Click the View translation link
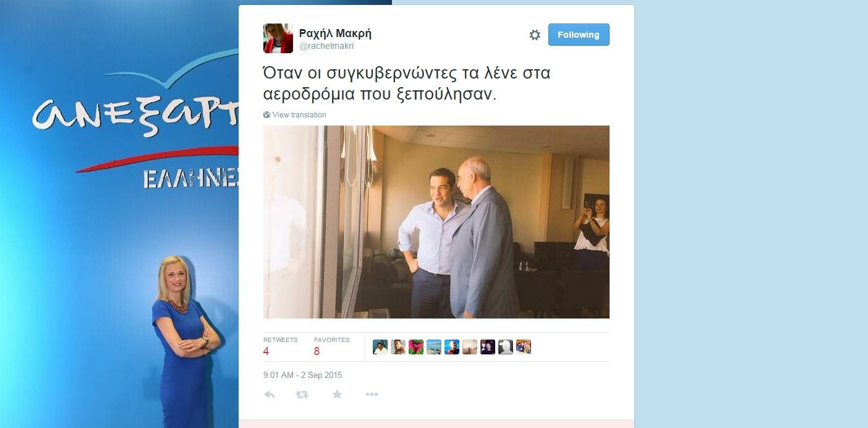Screen dimensions: 868x428 click(x=299, y=115)
